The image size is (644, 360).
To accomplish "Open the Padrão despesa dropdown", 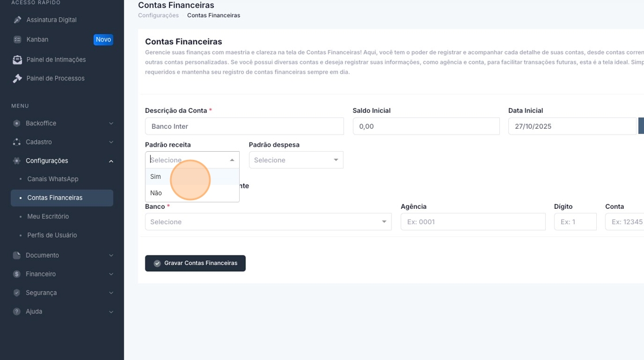I will pos(296,160).
